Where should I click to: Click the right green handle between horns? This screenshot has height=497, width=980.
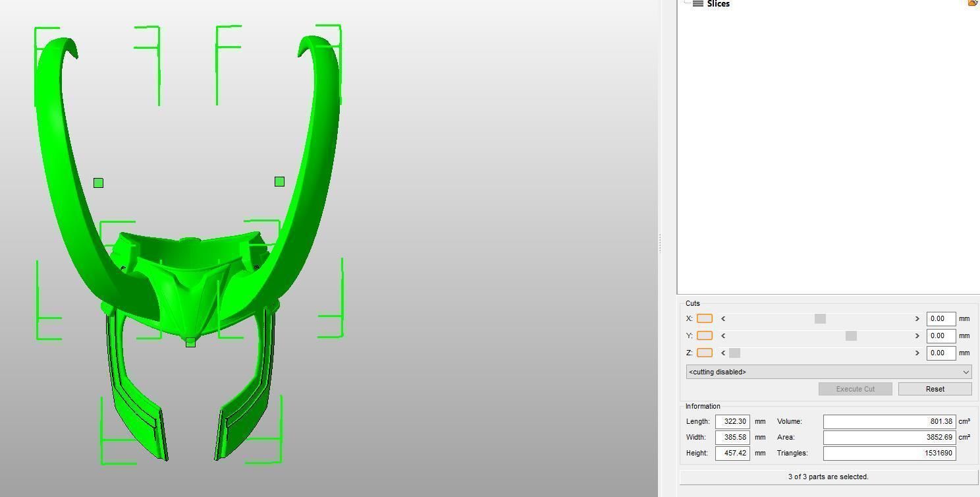(279, 181)
